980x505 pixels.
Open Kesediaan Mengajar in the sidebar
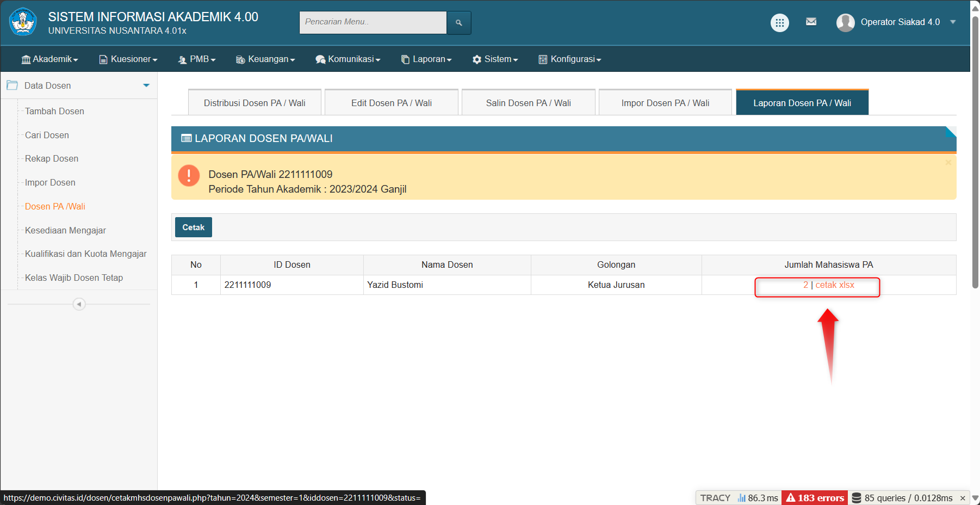point(65,230)
